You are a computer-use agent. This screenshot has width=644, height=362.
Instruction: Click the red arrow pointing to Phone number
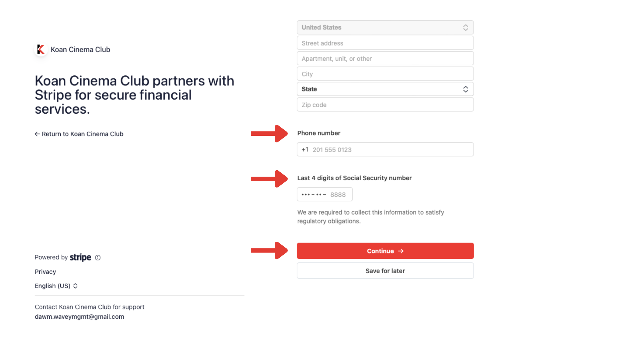(x=269, y=133)
